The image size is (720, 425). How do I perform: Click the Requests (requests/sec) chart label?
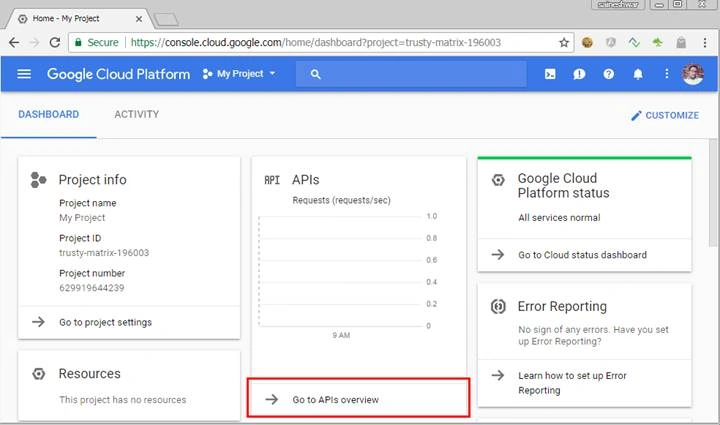coord(342,200)
